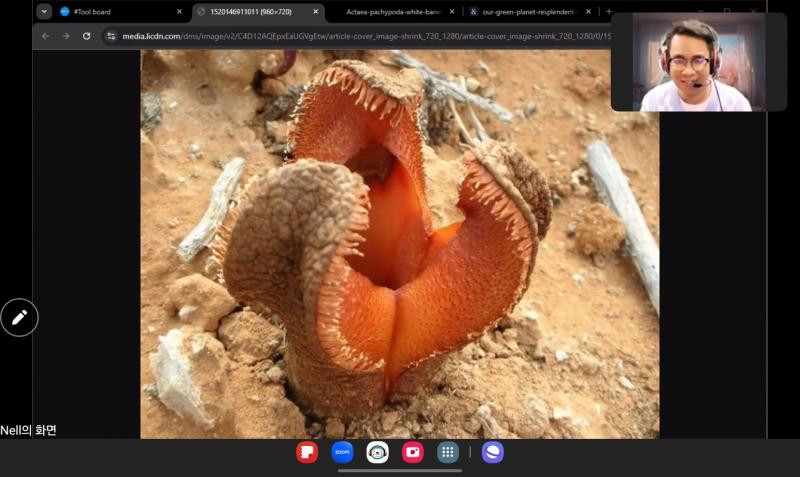Open a new browser tab
Viewport: 800px width, 477px height.
tap(608, 12)
